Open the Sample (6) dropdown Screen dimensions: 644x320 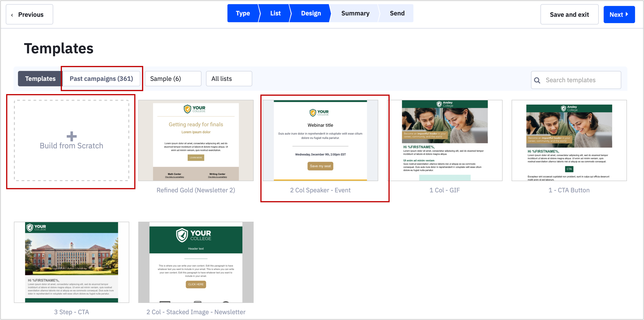173,78
